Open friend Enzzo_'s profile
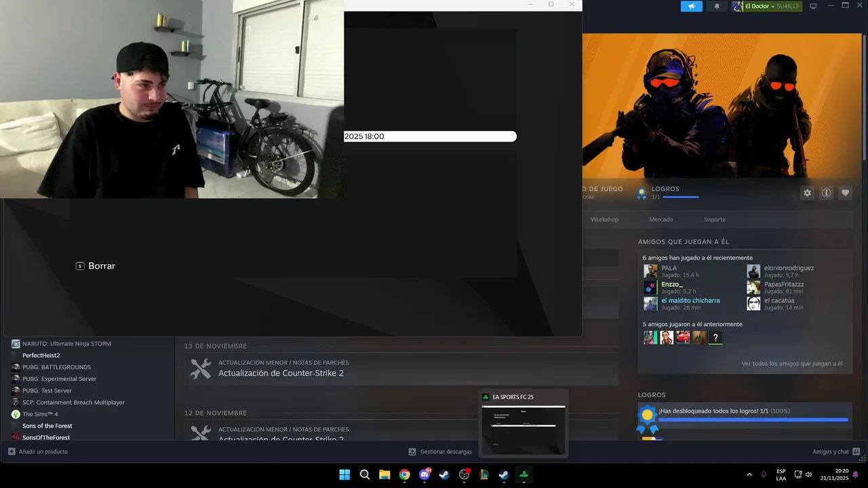The image size is (868, 488). (672, 284)
